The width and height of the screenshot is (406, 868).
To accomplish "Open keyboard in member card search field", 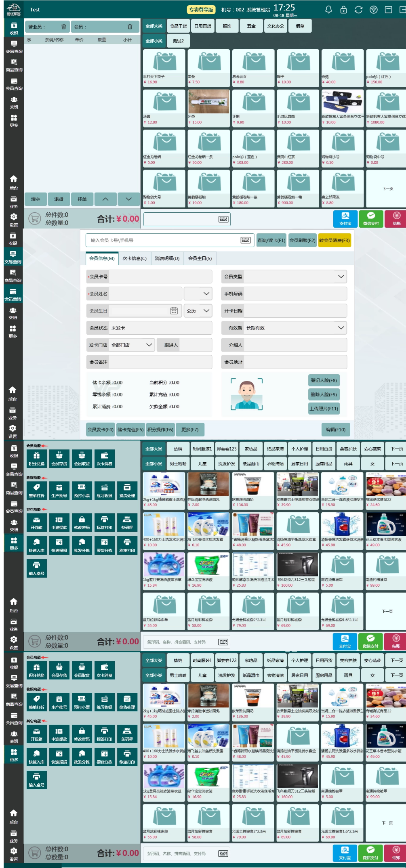I will [245, 240].
